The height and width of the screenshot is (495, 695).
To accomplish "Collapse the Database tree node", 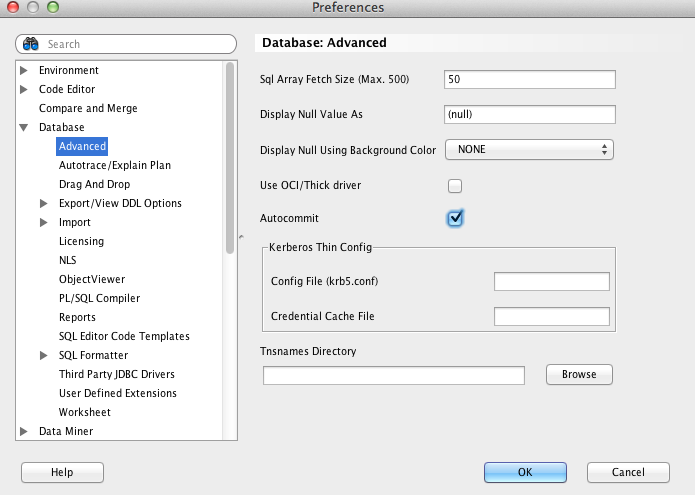I will coord(24,128).
